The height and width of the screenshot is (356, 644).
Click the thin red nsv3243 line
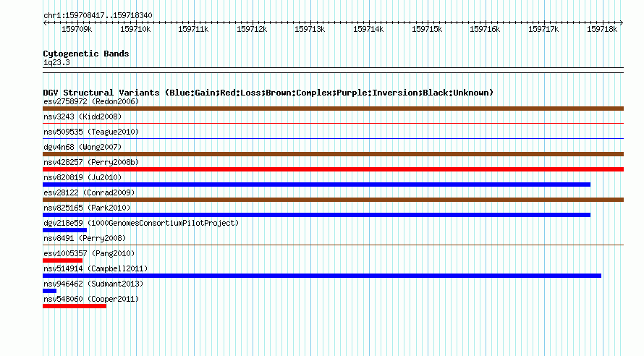click(333, 123)
